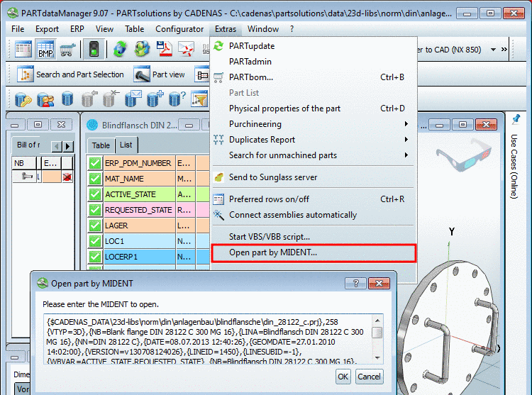Click the MIDENT field scroll up arrow
This screenshot has height=395, width=532.
pos(377,320)
